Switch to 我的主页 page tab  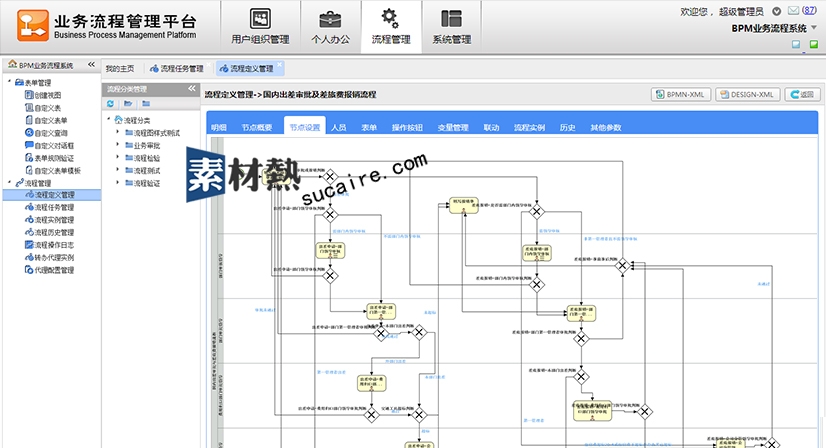pyautogui.click(x=120, y=69)
